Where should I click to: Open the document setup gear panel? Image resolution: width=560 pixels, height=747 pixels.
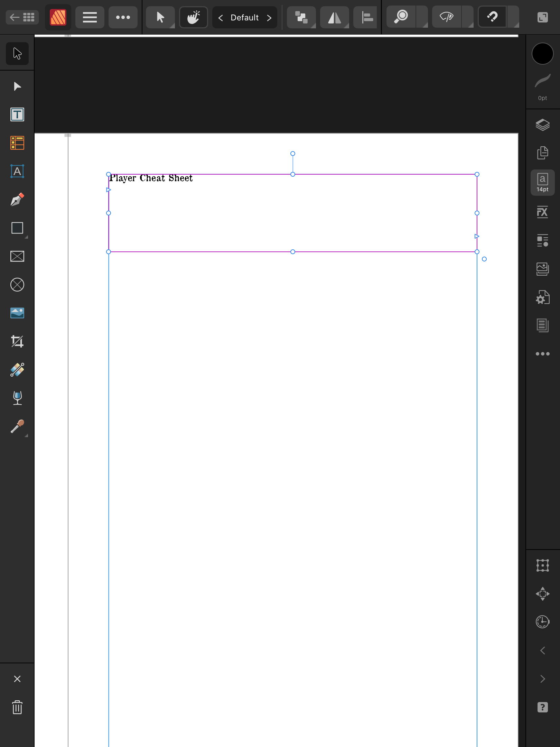tap(543, 297)
